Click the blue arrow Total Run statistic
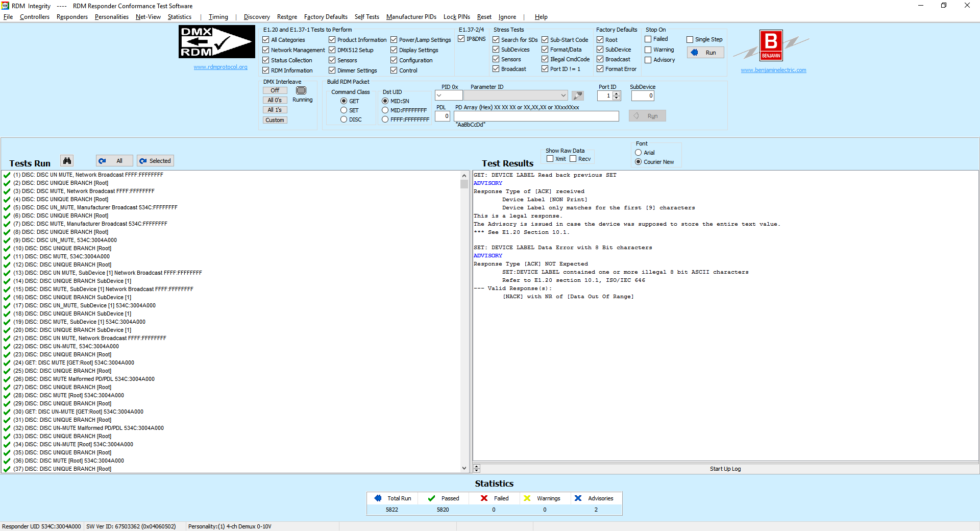Screen dimensions: 980x531 pos(392,498)
